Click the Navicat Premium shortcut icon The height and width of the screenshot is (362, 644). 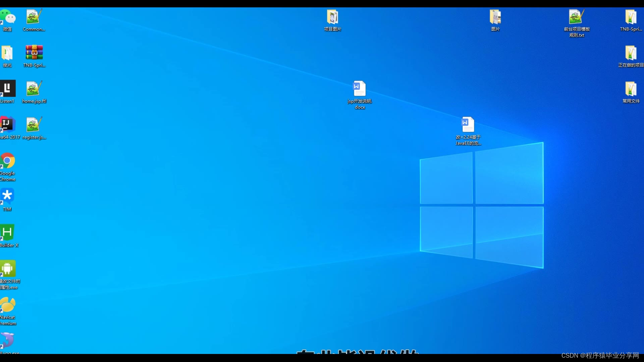[x=7, y=305]
